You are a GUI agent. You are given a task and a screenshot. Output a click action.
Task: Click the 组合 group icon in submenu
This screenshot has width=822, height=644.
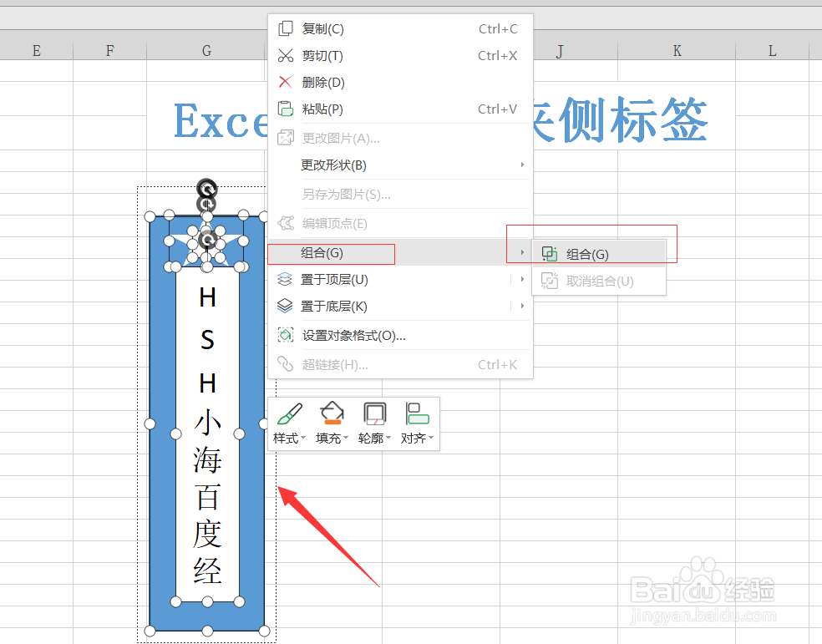(x=550, y=253)
